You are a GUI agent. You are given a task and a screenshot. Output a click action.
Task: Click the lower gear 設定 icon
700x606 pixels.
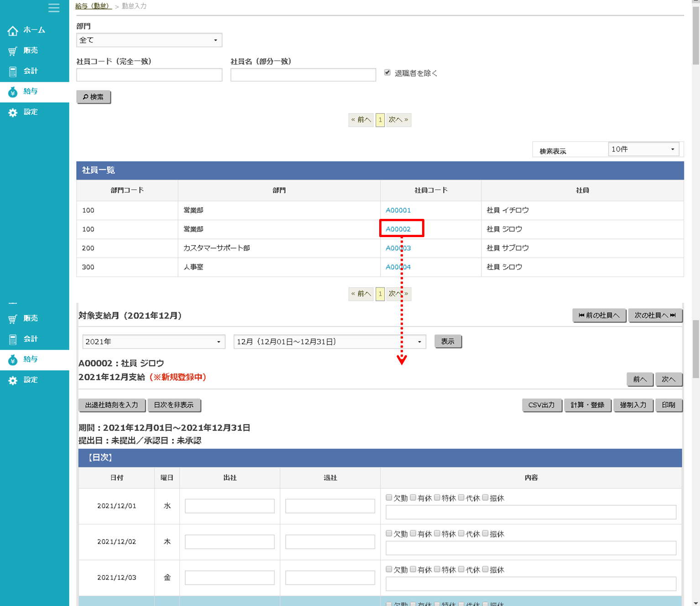(13, 380)
